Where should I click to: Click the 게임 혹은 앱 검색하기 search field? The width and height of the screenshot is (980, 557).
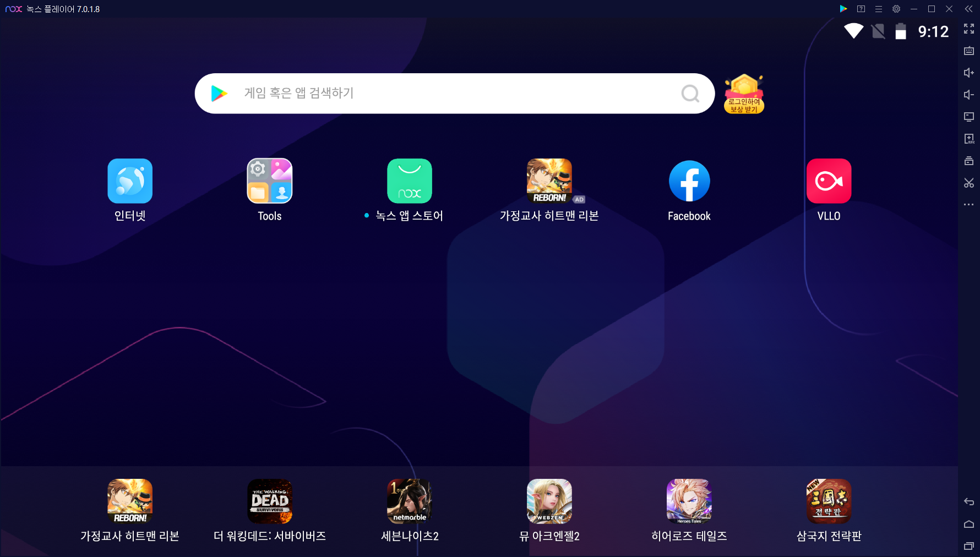point(455,94)
